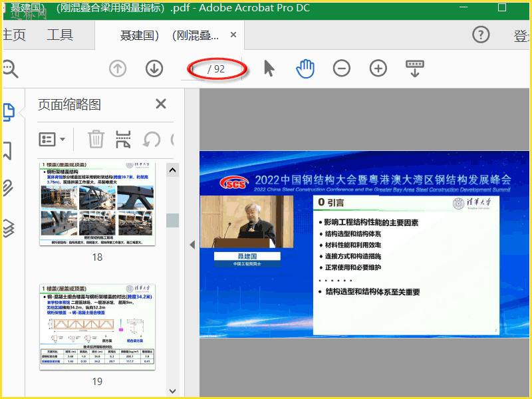Delete selected page with trash icon

[x=96, y=139]
